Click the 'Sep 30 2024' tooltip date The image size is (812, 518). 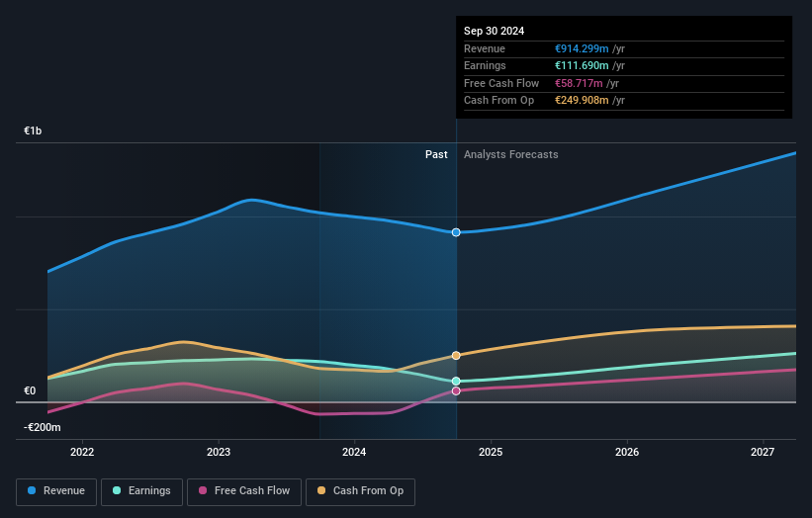pos(495,31)
